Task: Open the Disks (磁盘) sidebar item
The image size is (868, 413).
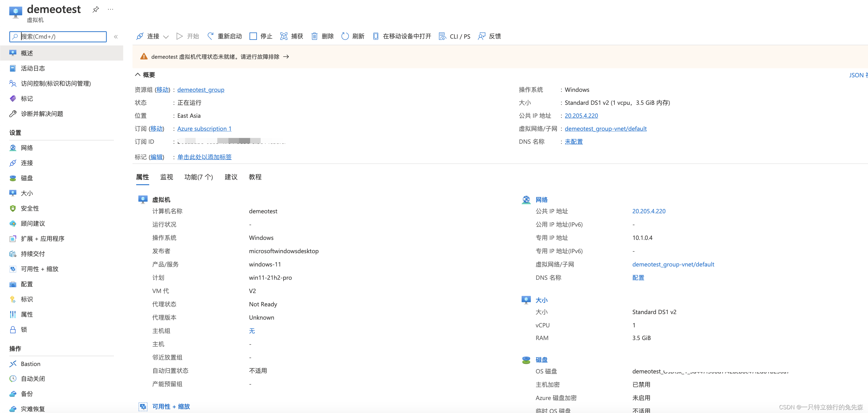Action: [27, 178]
